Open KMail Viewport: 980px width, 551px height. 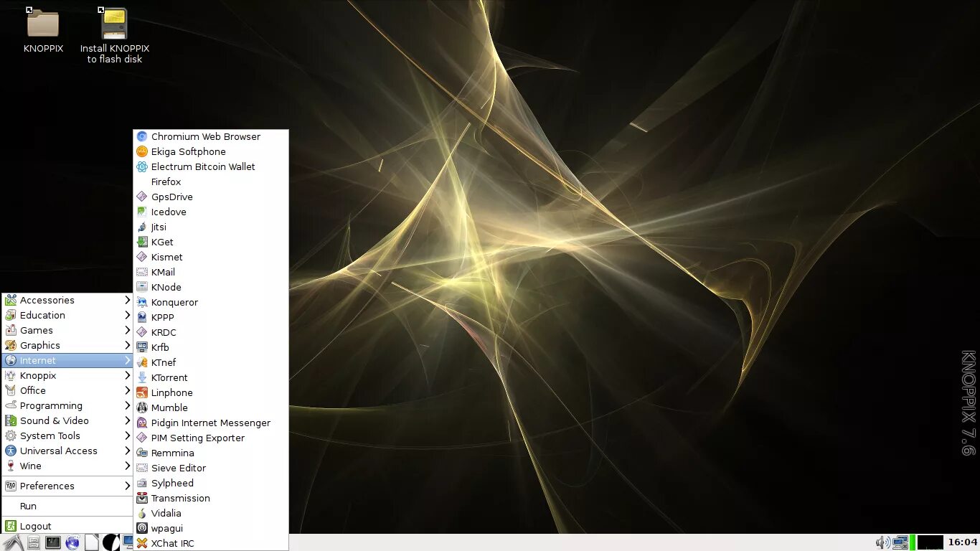pyautogui.click(x=211, y=272)
